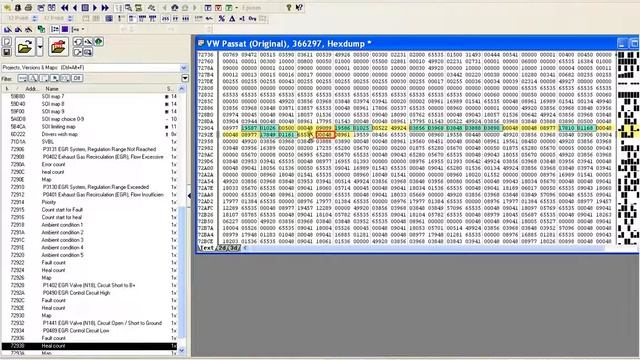Select 'Error count' row at 7290A
Viewport: 640px width, 360px height.
point(89,164)
